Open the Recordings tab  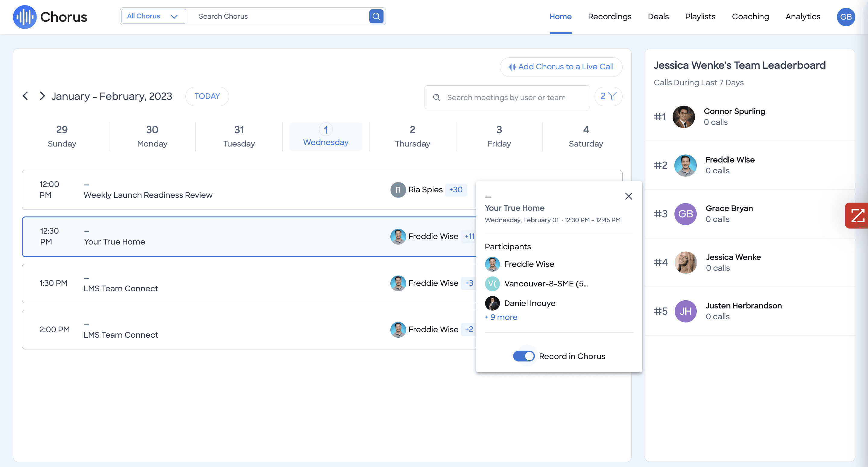[x=610, y=17]
